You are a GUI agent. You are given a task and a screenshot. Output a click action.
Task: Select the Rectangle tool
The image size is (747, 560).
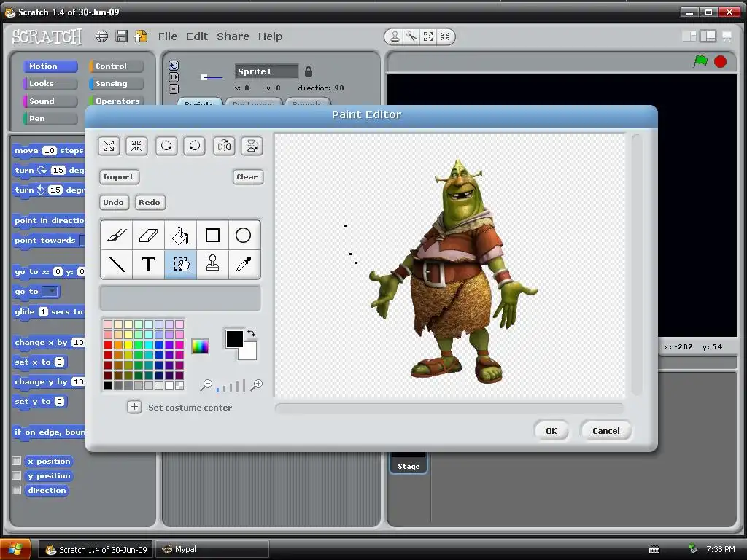(212, 236)
